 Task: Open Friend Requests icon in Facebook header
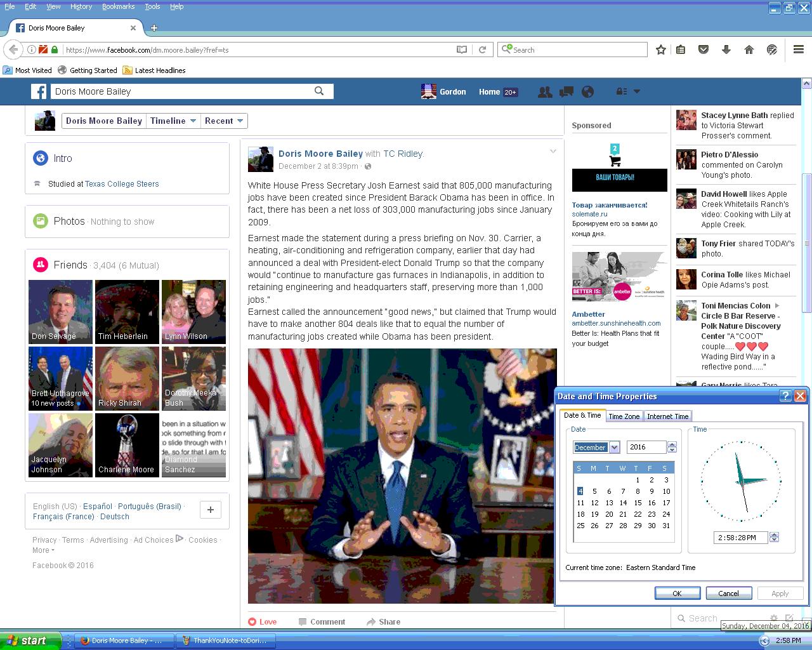pos(544,92)
